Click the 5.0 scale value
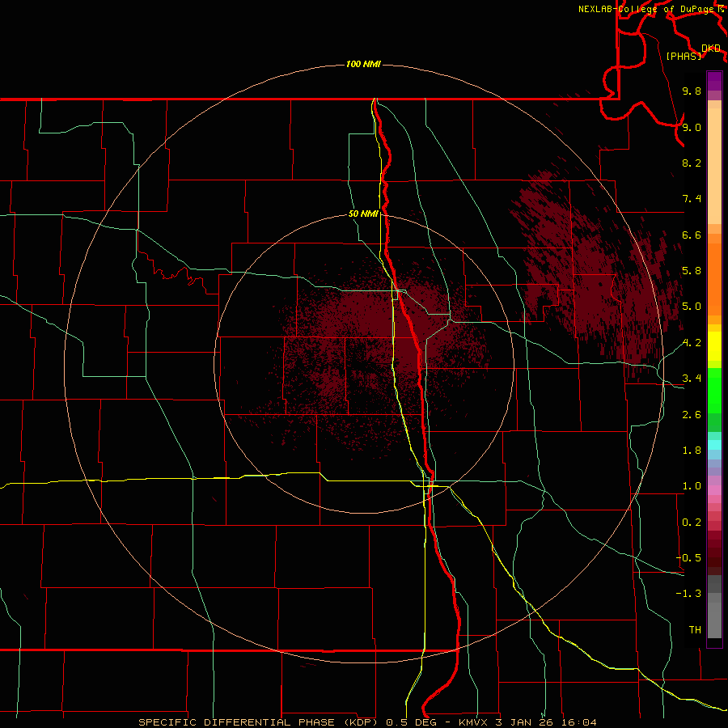This screenshot has height=728, width=728. 692,307
